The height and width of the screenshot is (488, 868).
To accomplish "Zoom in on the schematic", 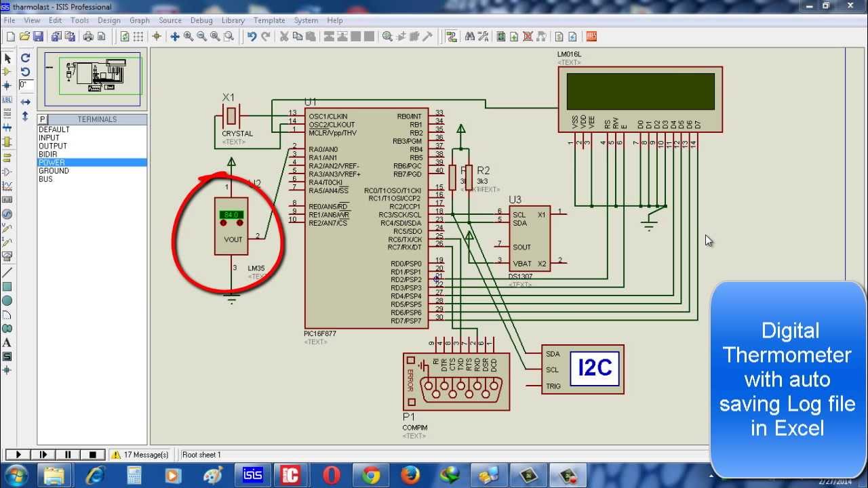I will pyautogui.click(x=189, y=37).
